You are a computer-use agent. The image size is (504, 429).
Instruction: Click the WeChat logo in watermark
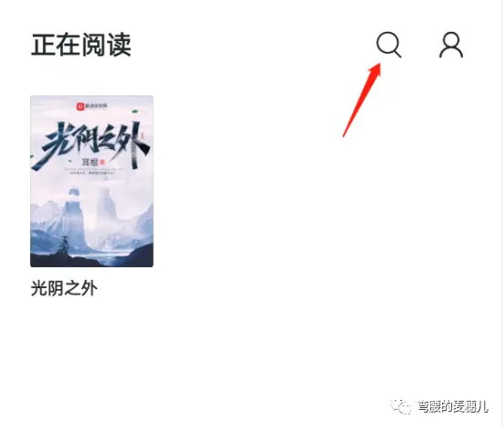400,407
